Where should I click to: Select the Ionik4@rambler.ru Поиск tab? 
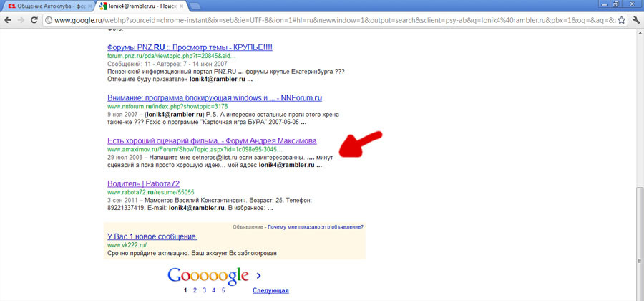pos(140,6)
